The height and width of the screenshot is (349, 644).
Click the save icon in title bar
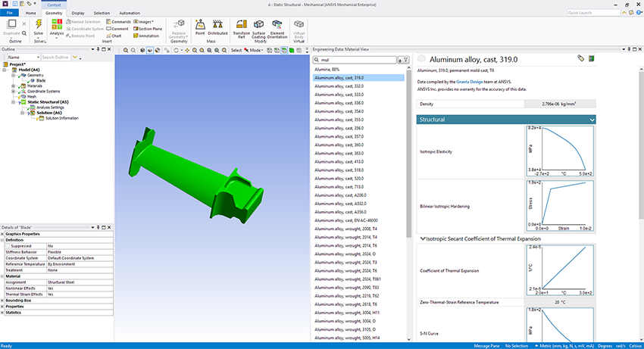15,4
